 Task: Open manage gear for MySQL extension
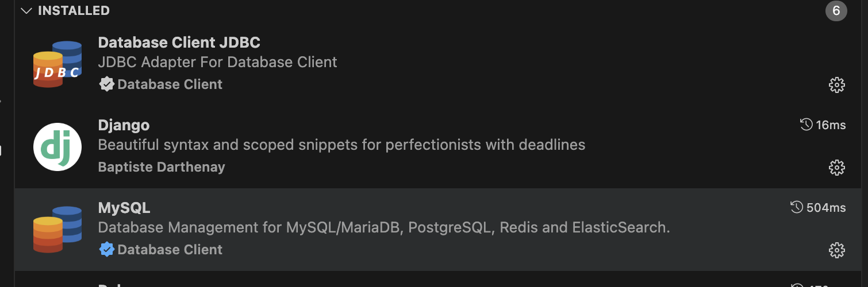click(x=836, y=250)
